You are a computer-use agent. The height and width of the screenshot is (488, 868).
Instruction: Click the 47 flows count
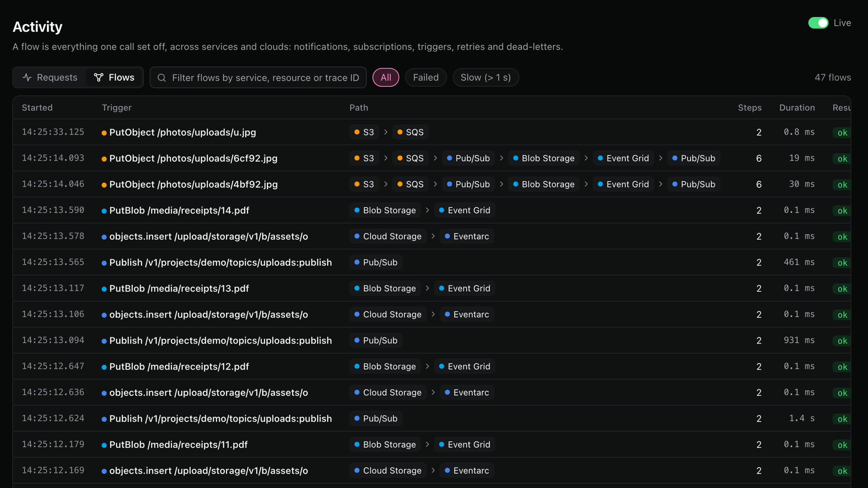(832, 78)
